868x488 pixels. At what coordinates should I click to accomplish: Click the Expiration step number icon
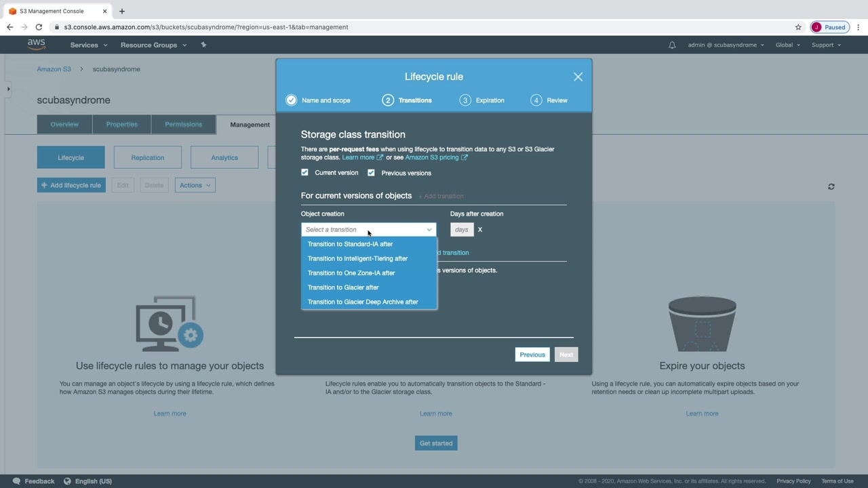[465, 100]
